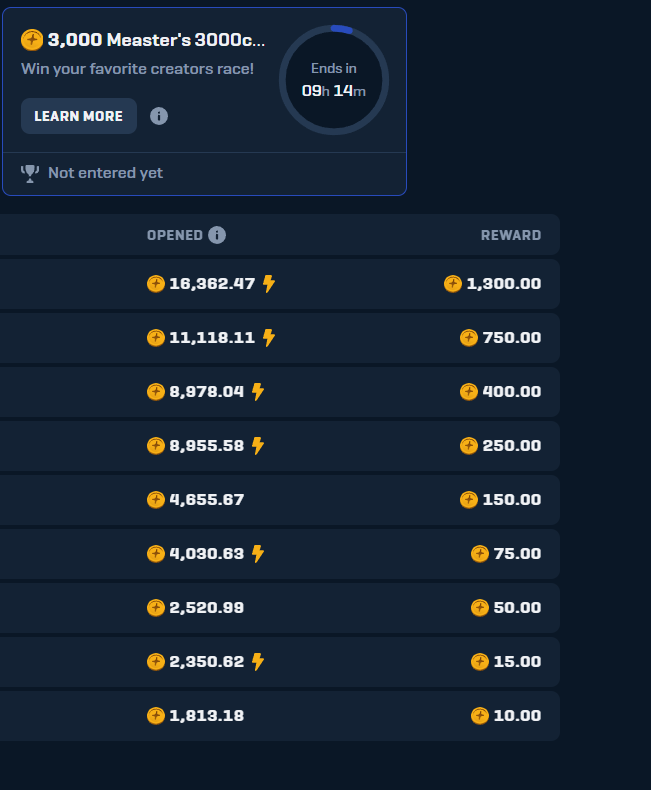Screen dimensions: 651x790
Task: Click the Not entered yet status text
Action: (x=105, y=173)
